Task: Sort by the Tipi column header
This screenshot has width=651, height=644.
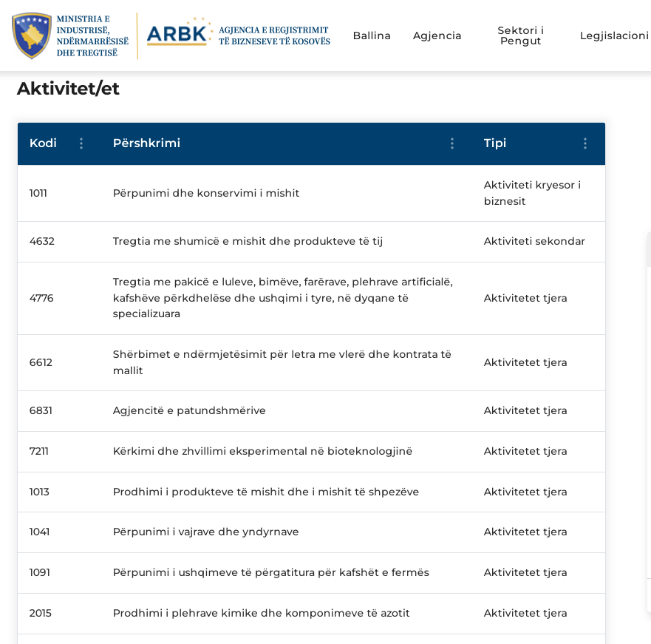Action: coord(495,143)
